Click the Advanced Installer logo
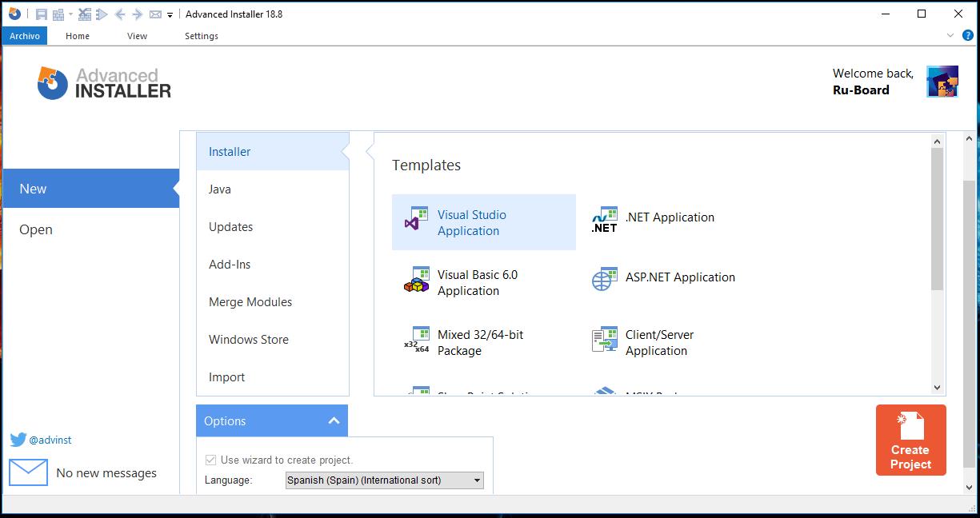980x518 pixels. coord(104,83)
